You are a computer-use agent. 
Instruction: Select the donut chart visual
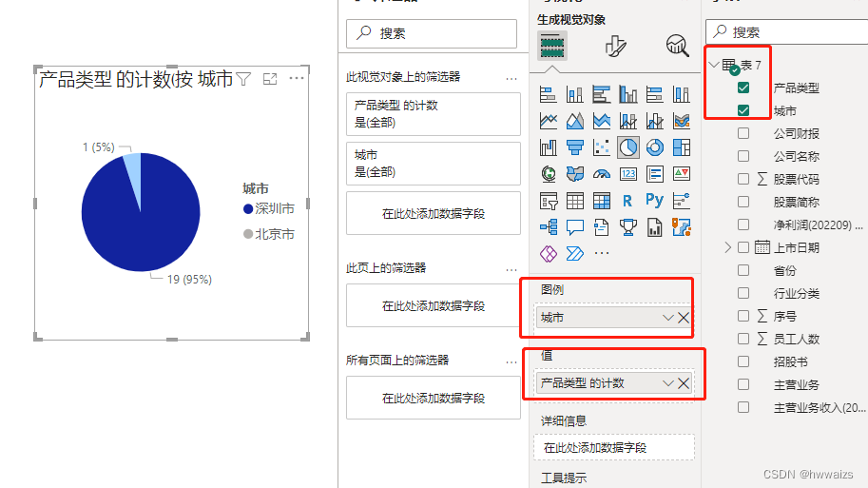click(654, 147)
